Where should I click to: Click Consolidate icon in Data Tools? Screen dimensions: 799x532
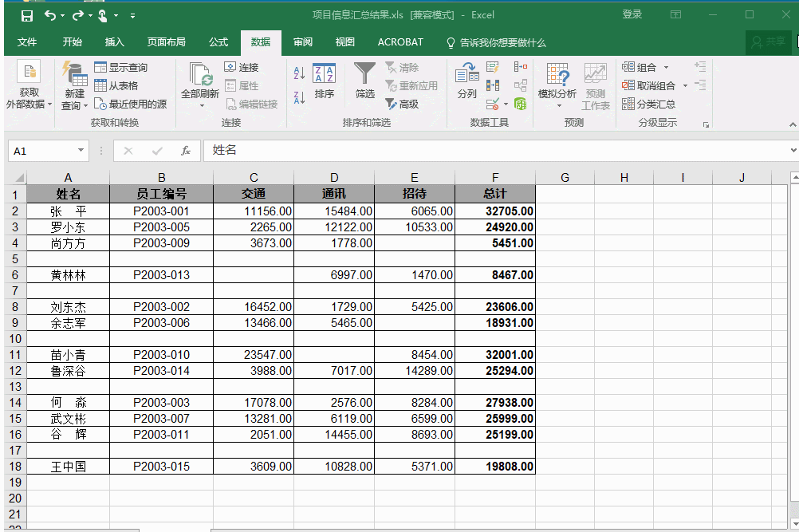tap(521, 67)
